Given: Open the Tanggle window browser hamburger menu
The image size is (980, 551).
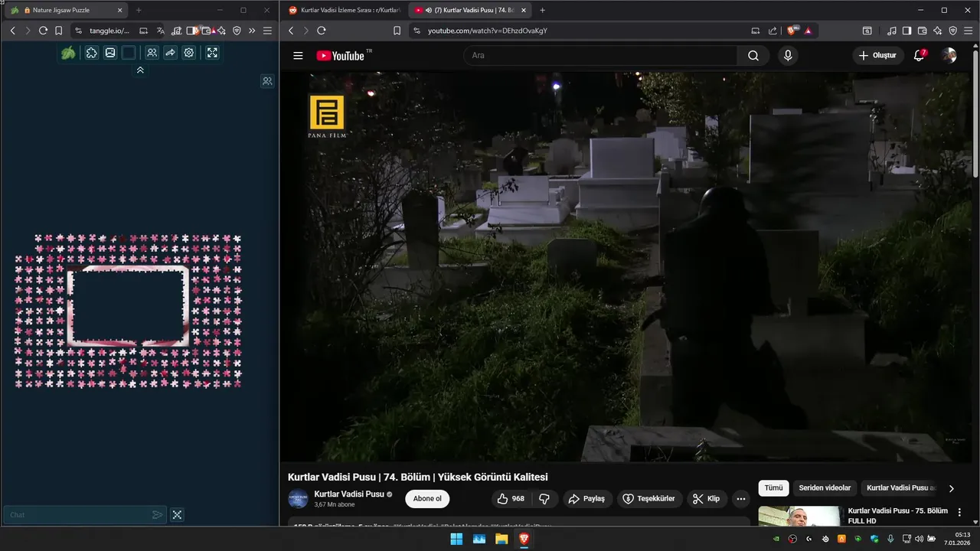Looking at the screenshot, I should [x=267, y=31].
